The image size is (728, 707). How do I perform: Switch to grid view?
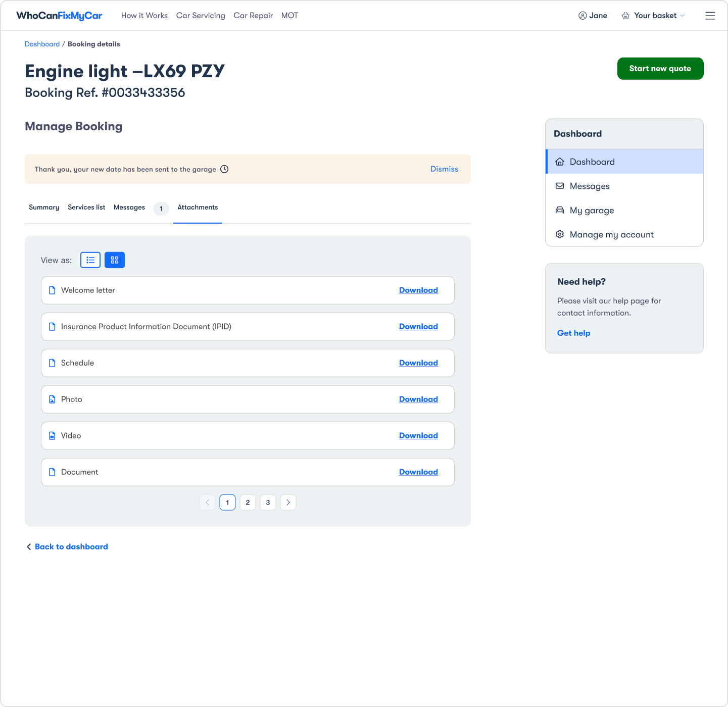point(115,260)
